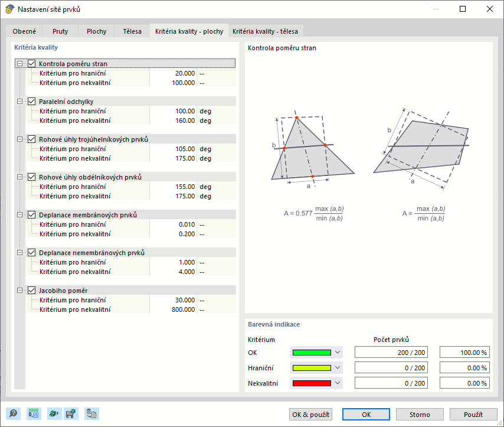Maximize the Nastavení sítě prvků window
Image resolution: width=504 pixels, height=427 pixels.
pos(463,9)
